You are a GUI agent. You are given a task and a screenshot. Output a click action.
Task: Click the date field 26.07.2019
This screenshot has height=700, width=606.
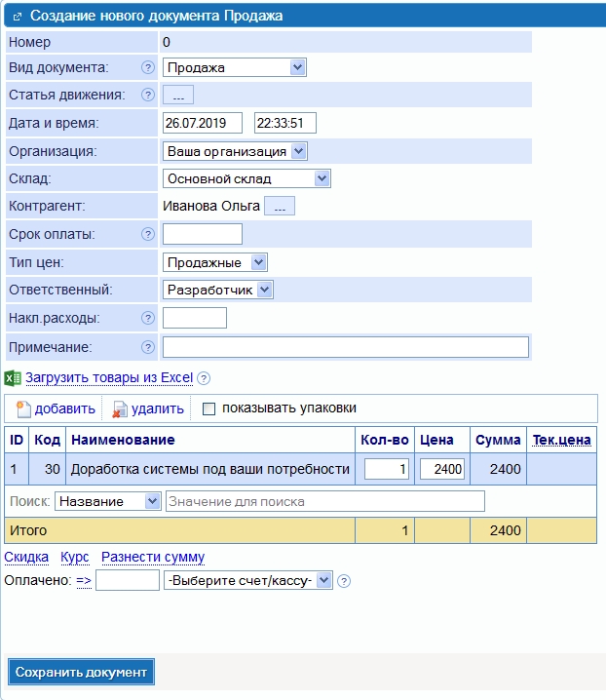pos(203,123)
